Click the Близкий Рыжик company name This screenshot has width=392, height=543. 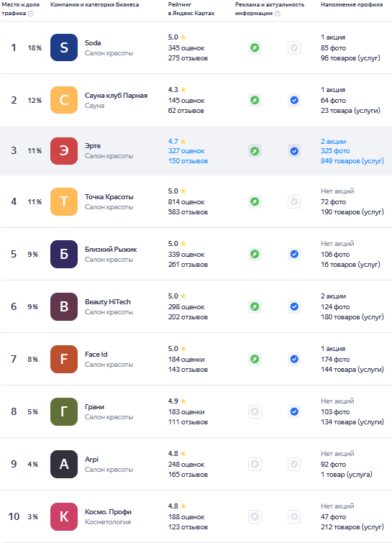point(111,250)
